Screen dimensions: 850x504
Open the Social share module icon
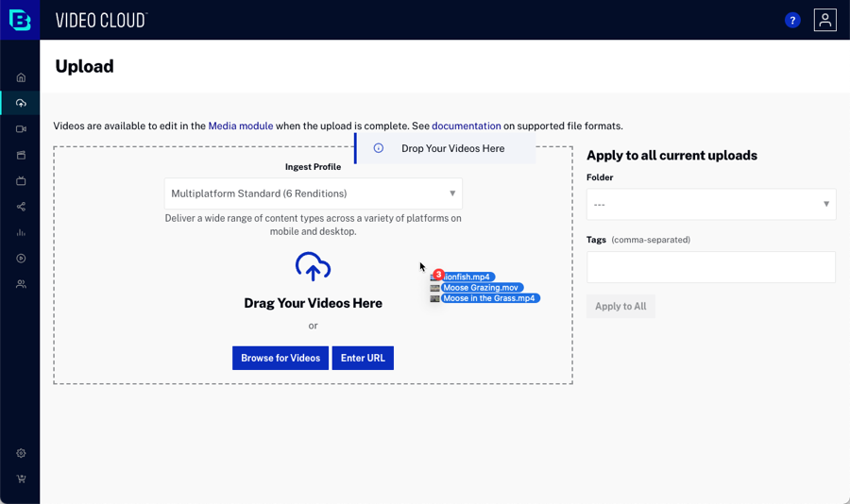(21, 207)
